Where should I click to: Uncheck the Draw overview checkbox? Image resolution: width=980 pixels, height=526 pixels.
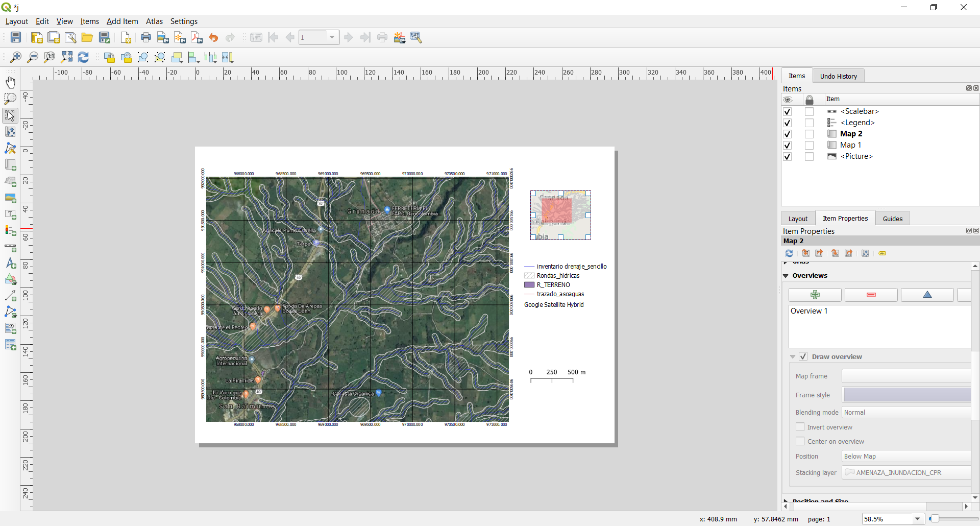[803, 356]
